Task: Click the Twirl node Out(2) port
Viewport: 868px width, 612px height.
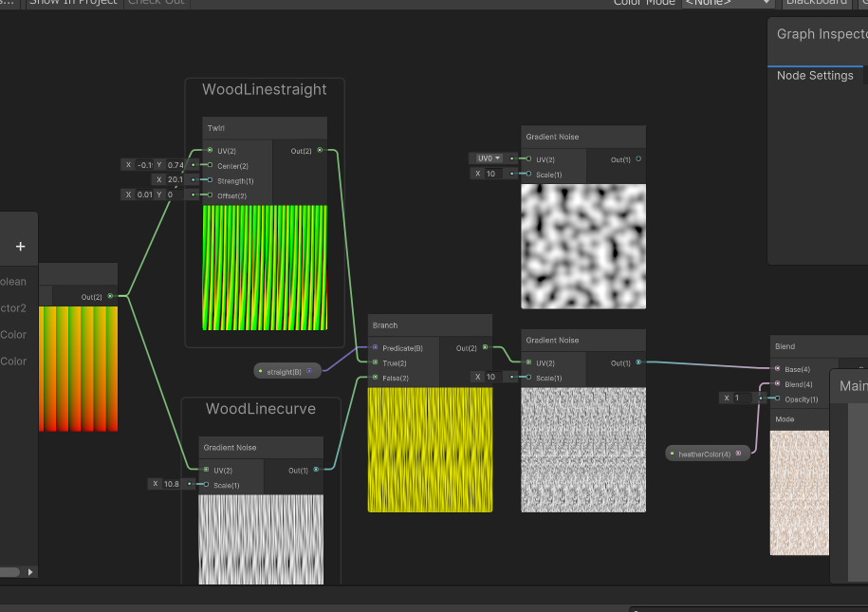Action: tap(320, 150)
